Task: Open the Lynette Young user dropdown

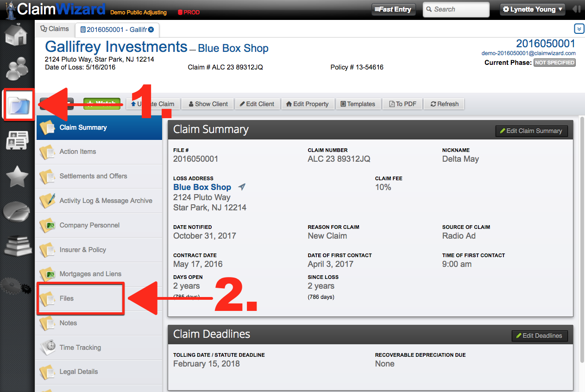Action: pyautogui.click(x=533, y=9)
